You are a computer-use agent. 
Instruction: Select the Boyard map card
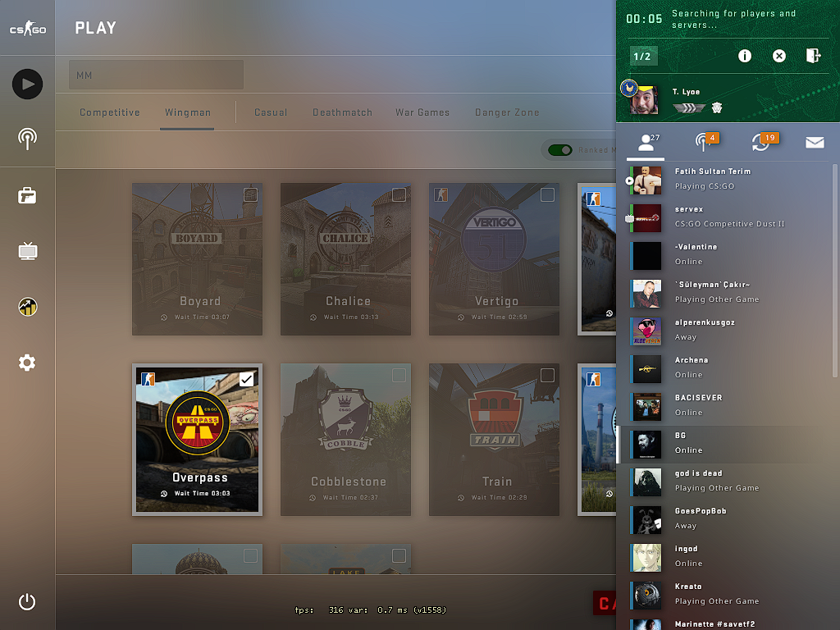[197, 259]
